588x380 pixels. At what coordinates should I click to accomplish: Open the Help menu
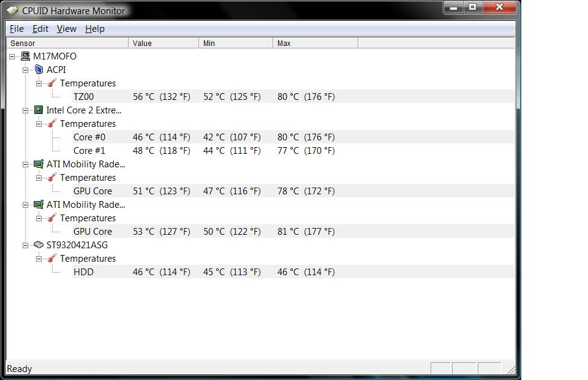[x=94, y=29]
